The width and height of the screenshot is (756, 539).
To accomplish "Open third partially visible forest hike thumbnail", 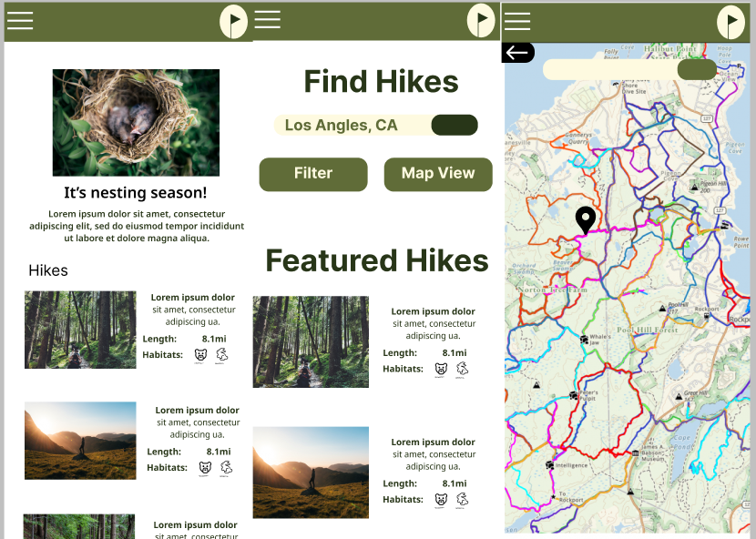I will point(80,526).
